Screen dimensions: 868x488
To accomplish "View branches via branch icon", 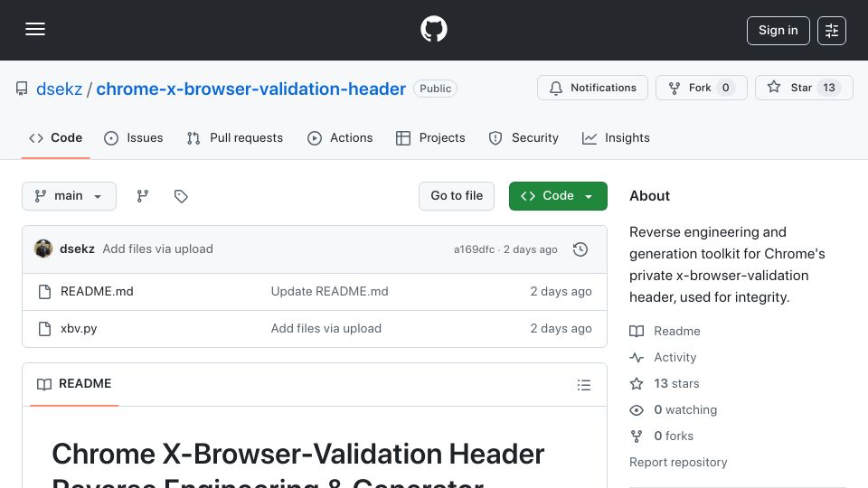I will 143,196.
